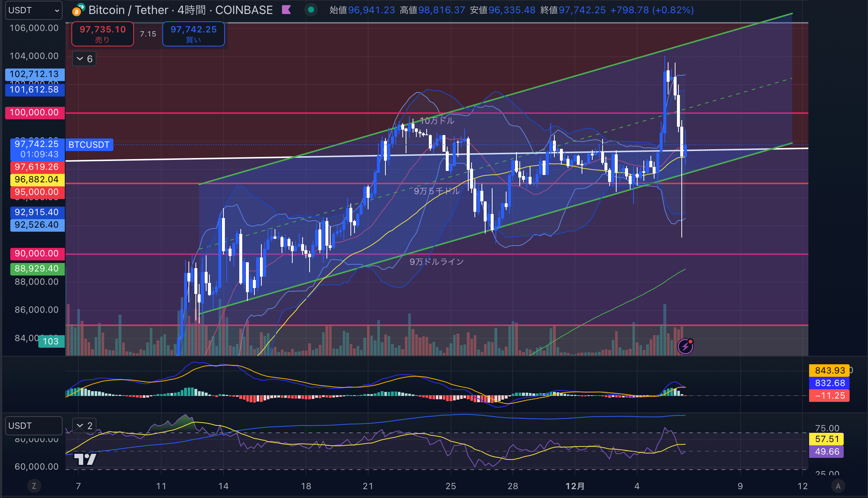
Task: Click the 106,000.00 price axis label
Action: click(34, 28)
